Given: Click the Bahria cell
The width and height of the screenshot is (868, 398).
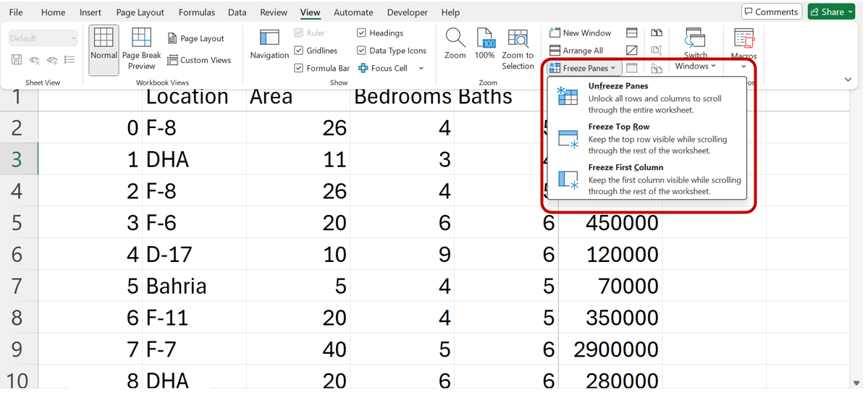Looking at the screenshot, I should tap(194, 286).
